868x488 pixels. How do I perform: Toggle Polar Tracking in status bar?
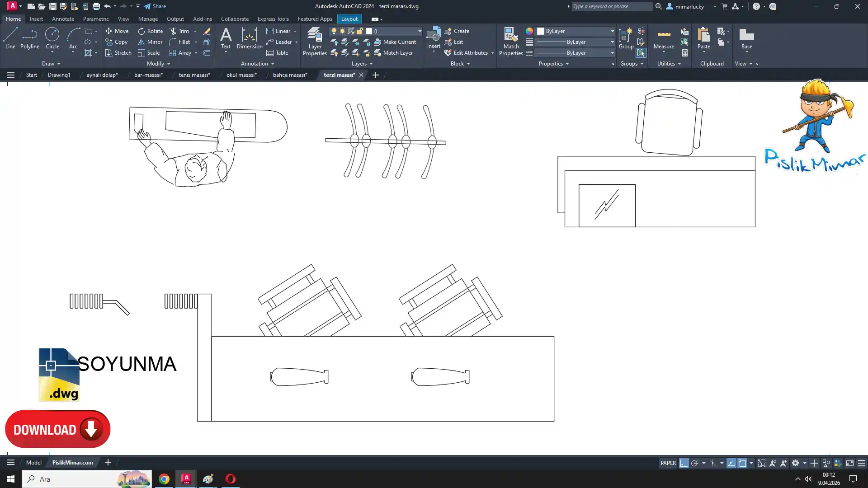pyautogui.click(x=695, y=463)
